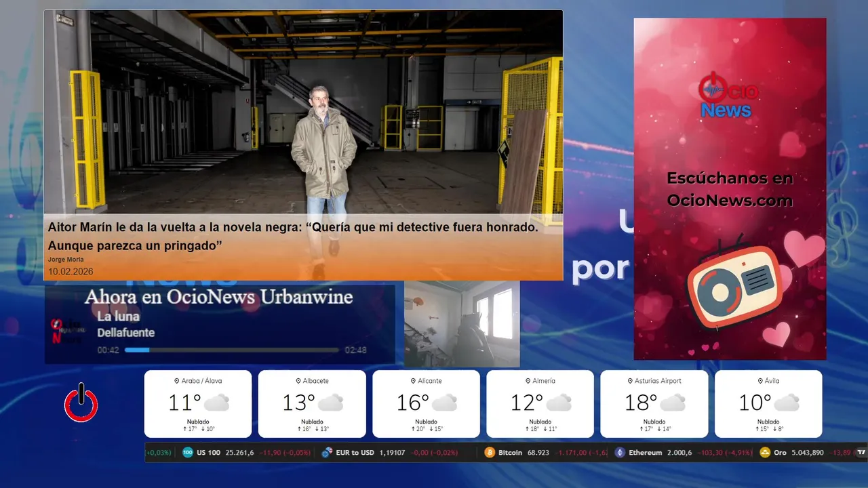Click the EUR to USD rate 1,19107

[393, 452]
